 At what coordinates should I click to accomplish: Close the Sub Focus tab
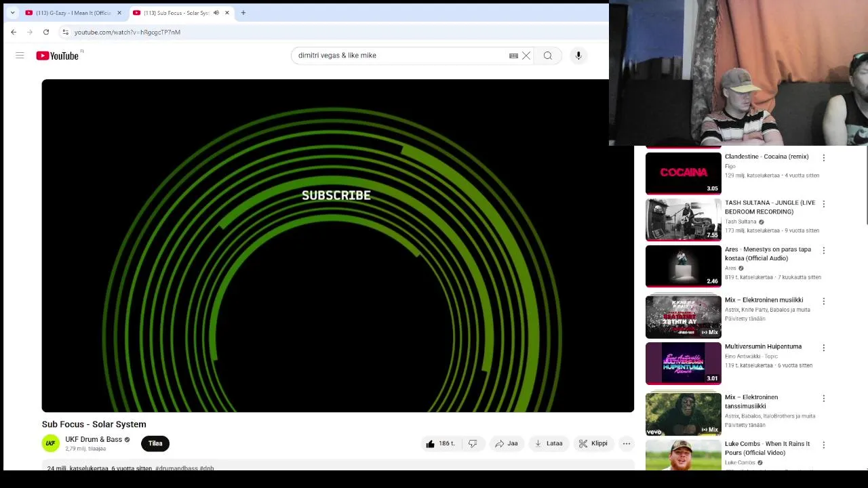[227, 13]
